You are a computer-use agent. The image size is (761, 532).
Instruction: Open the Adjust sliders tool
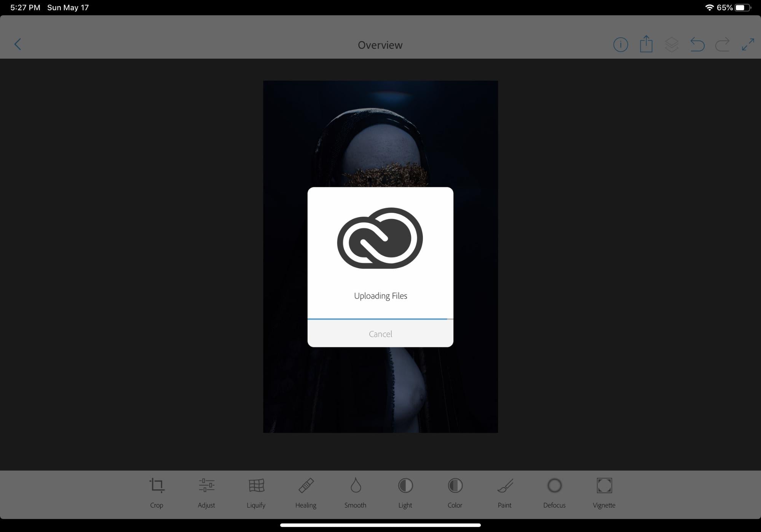pos(206,494)
